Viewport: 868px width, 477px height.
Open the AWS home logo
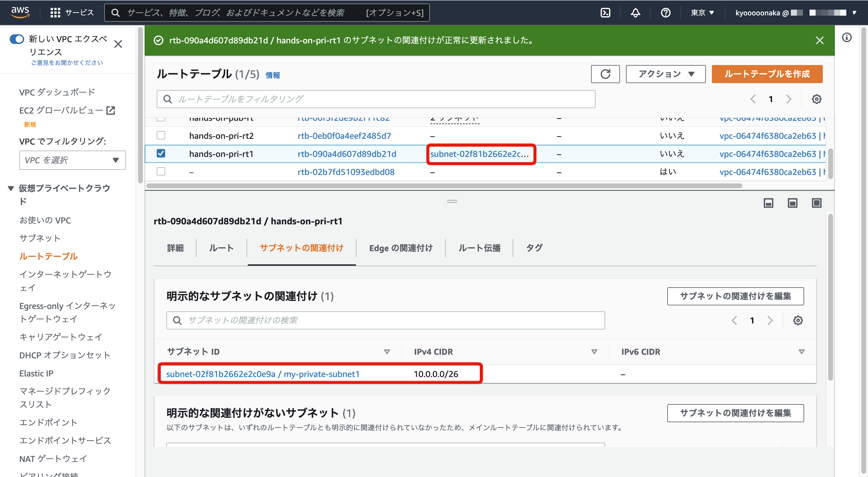pos(20,12)
